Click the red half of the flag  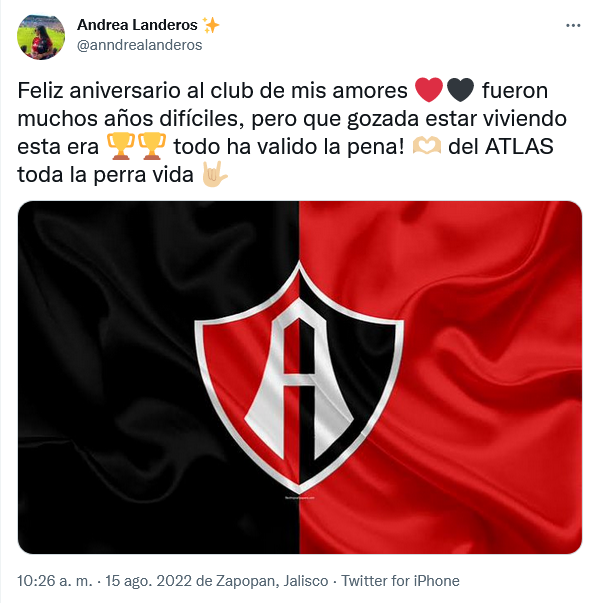tap(492, 377)
